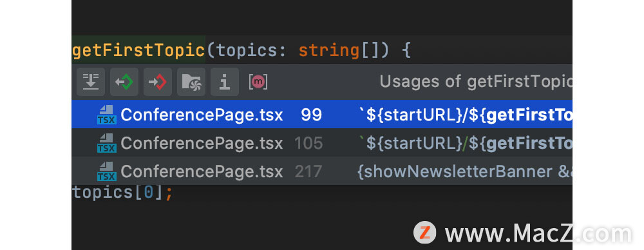This screenshot has width=644, height=250.
Task: Click the string type keyword in signature
Action: click(329, 50)
